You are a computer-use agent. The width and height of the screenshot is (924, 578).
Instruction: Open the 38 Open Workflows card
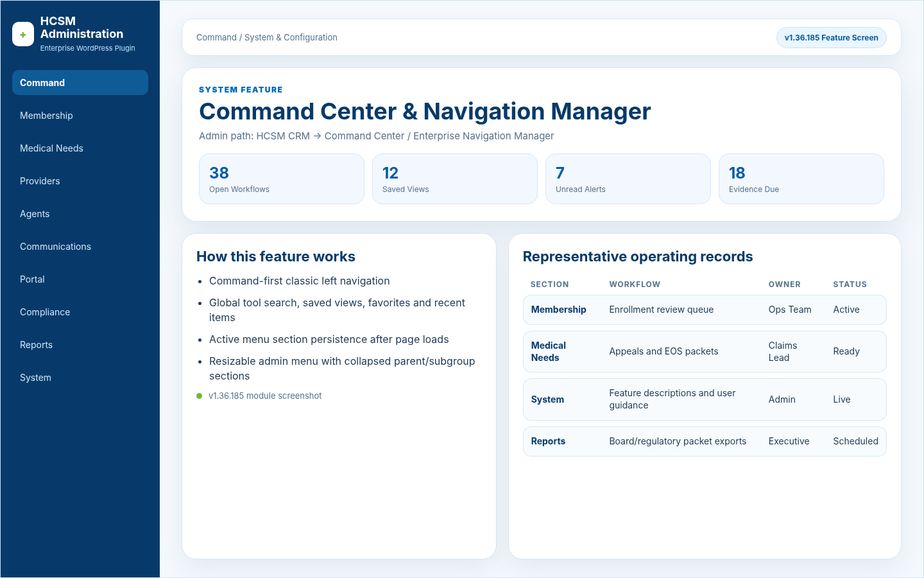282,179
